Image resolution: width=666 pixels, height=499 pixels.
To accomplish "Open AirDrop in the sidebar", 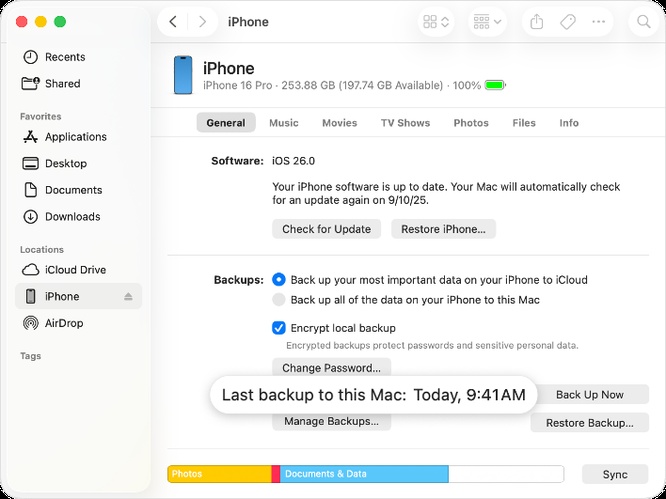I will (79, 323).
